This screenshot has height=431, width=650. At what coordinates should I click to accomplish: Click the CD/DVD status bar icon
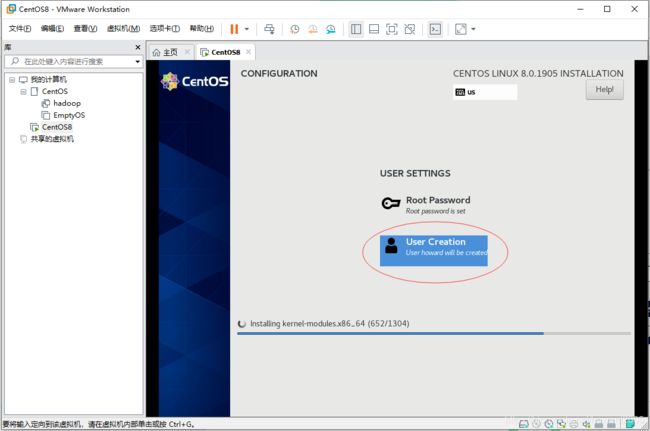[549, 424]
